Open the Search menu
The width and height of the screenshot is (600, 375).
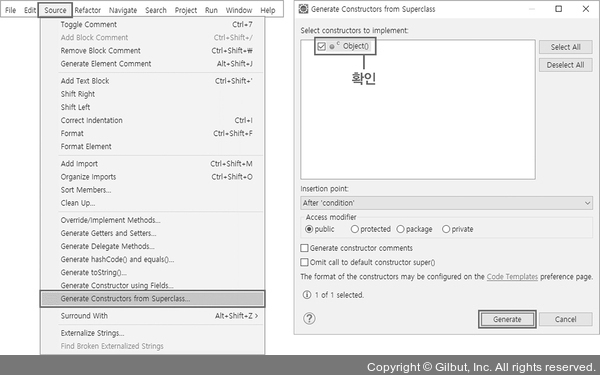pyautogui.click(x=156, y=10)
